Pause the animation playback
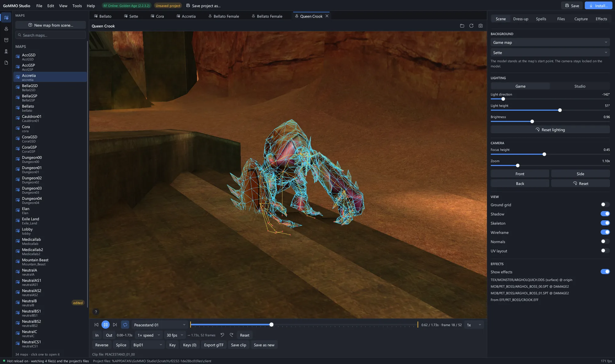 (x=105, y=325)
